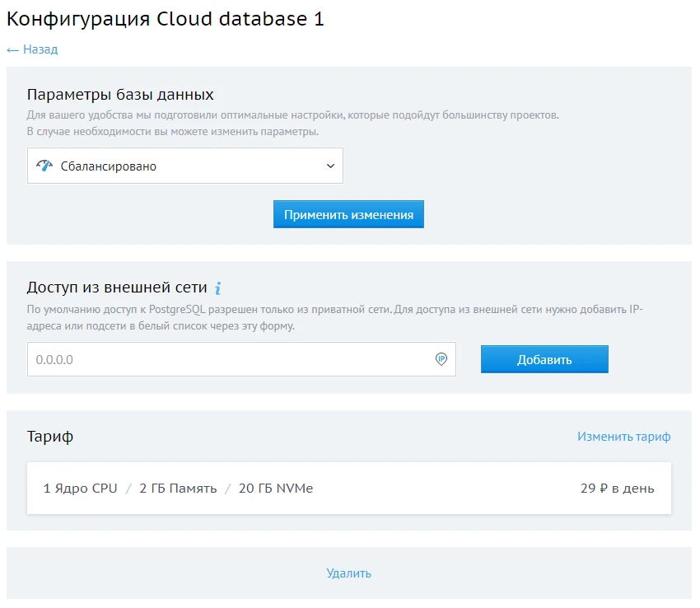Click the 29 ₽ в день price
The width and height of the screenshot is (700, 608).
click(x=617, y=489)
